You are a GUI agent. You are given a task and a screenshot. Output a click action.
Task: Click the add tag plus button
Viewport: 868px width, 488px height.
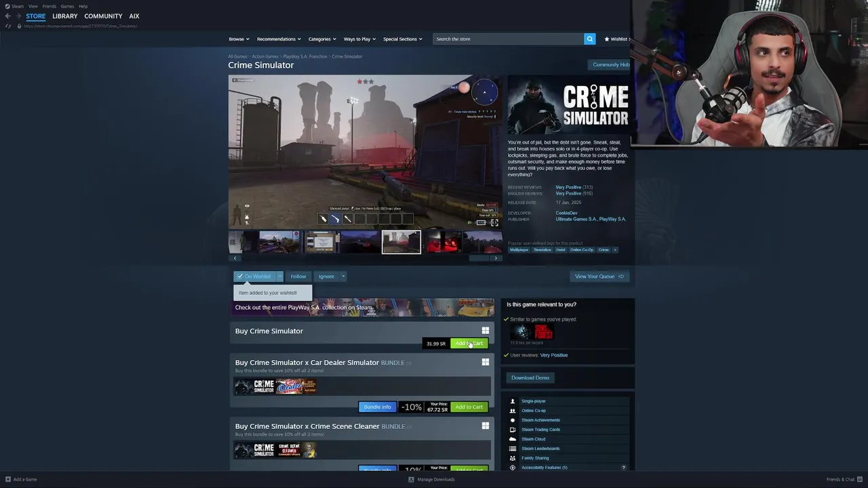click(x=615, y=249)
